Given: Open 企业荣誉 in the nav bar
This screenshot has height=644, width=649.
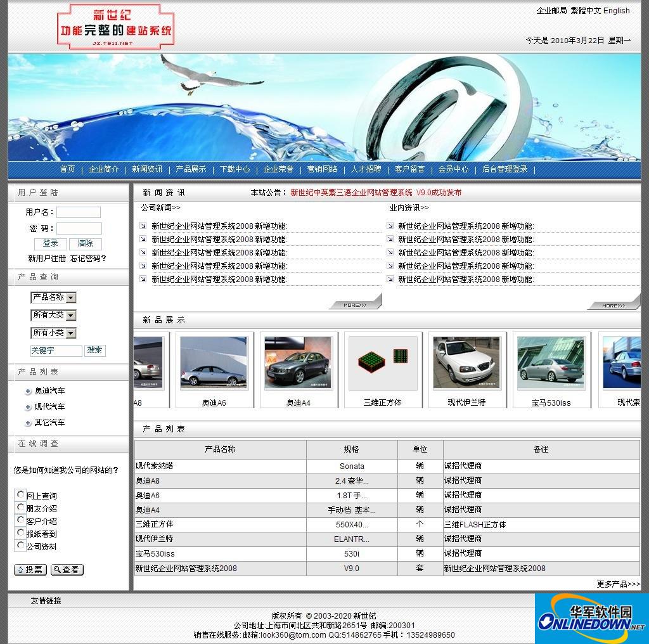Looking at the screenshot, I should click(279, 169).
